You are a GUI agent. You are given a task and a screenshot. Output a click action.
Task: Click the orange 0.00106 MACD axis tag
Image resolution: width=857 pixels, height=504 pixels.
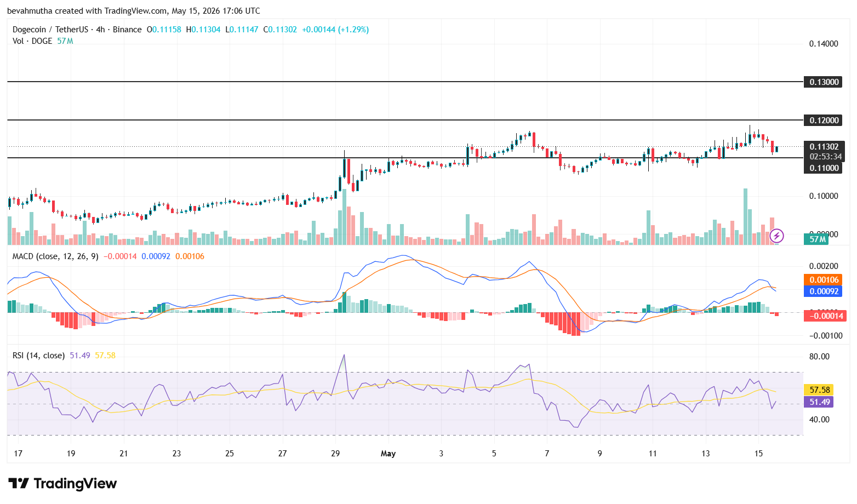pyautogui.click(x=824, y=280)
